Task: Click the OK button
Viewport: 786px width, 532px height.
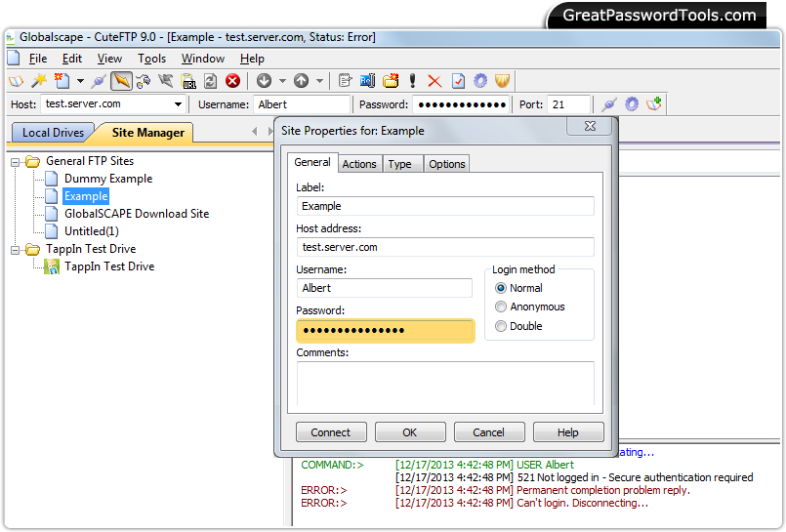Action: tap(409, 432)
